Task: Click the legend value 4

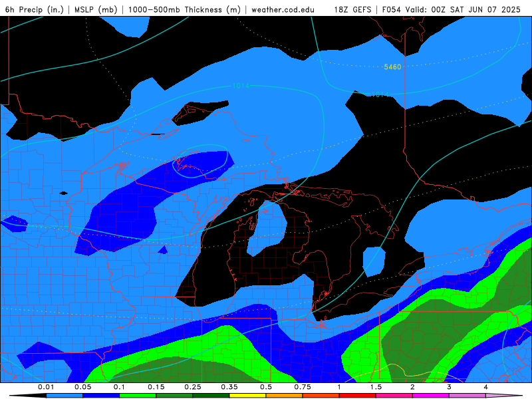Action: tap(486, 387)
